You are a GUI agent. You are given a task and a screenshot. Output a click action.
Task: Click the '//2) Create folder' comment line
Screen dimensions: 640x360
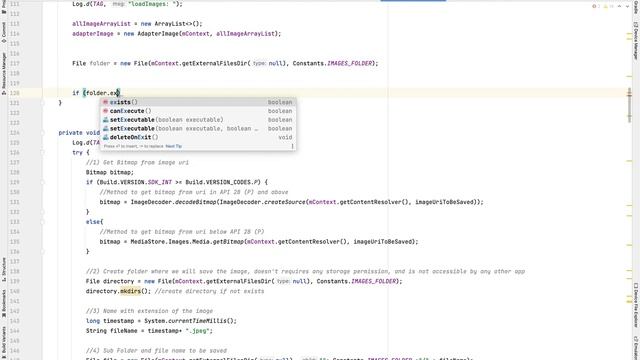[305, 271]
